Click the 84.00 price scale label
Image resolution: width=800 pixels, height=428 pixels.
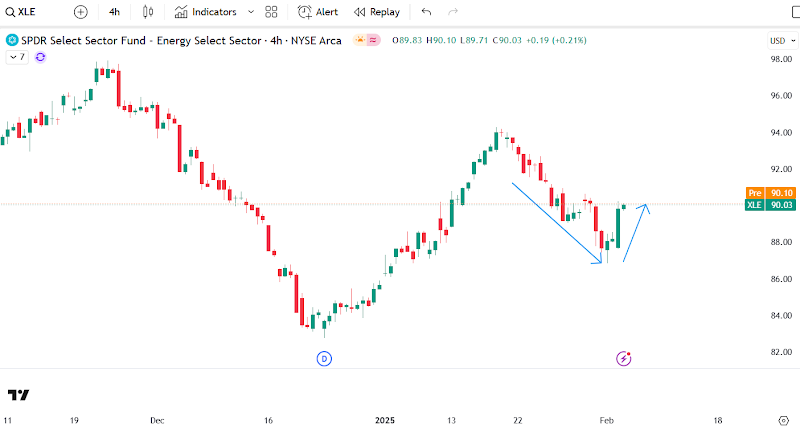pyautogui.click(x=781, y=315)
